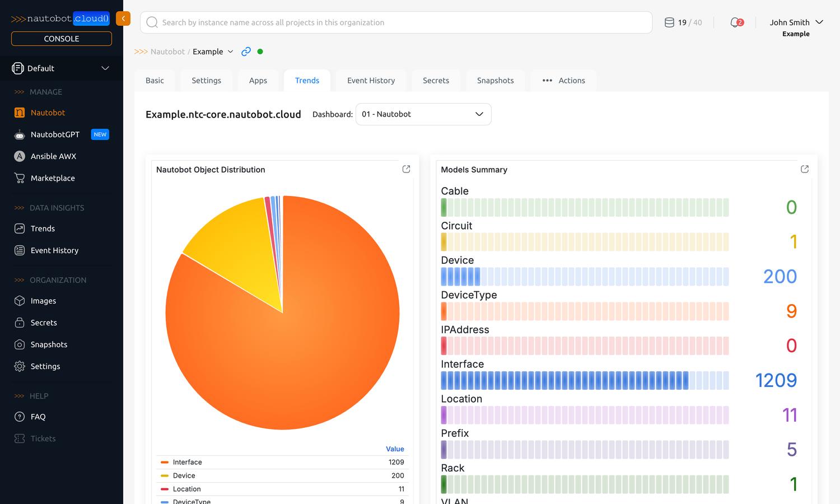Open Trends under Data Insights
Screen dimensions: 840x504
click(42, 228)
